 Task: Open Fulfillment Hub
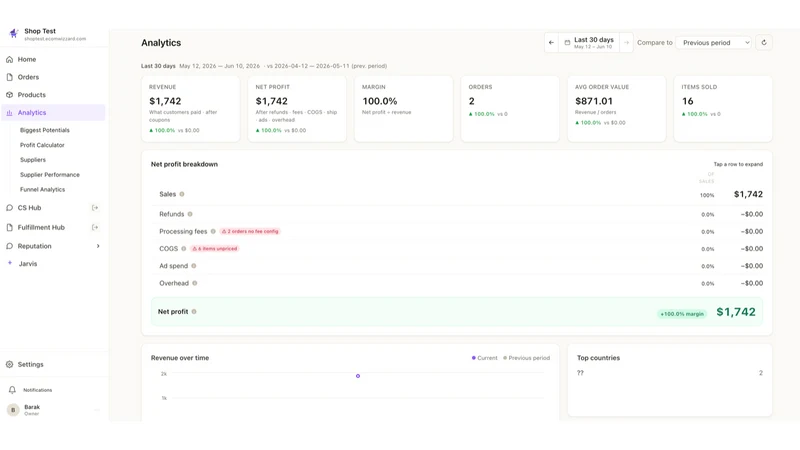pos(41,228)
